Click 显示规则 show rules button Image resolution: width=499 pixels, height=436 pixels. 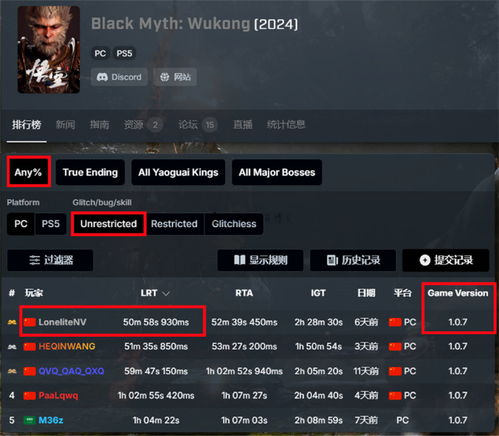click(260, 260)
